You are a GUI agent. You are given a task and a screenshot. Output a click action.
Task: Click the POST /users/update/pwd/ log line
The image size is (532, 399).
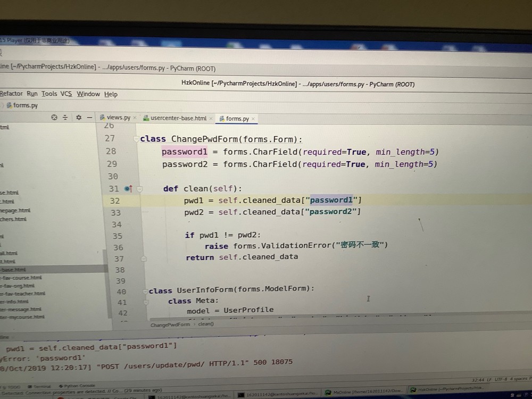(x=146, y=365)
